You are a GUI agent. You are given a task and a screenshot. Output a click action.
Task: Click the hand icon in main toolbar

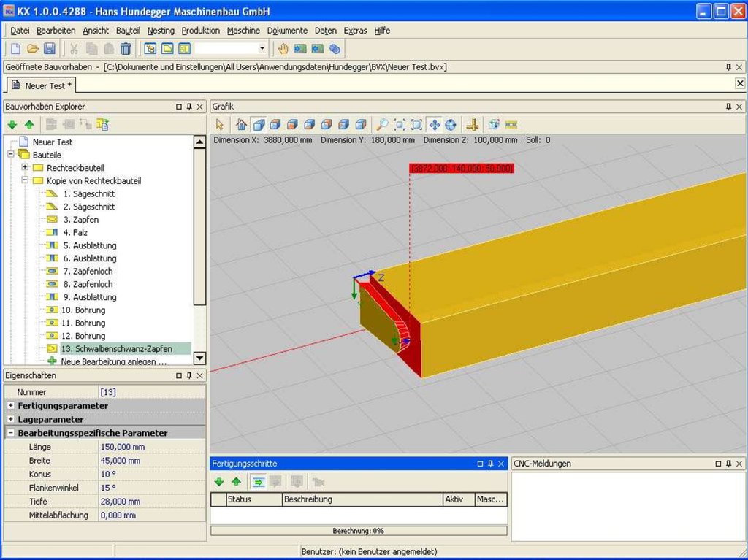pyautogui.click(x=283, y=49)
